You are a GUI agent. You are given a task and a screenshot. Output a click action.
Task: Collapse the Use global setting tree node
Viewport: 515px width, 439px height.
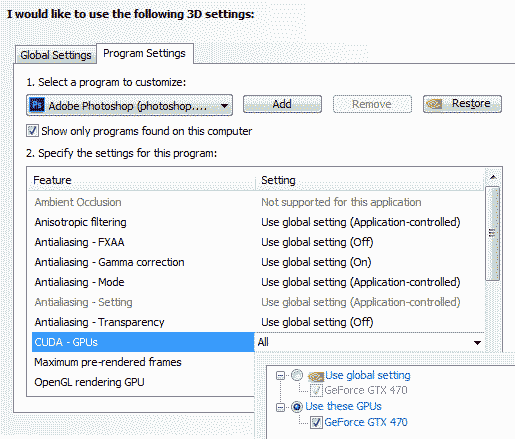[x=280, y=376]
